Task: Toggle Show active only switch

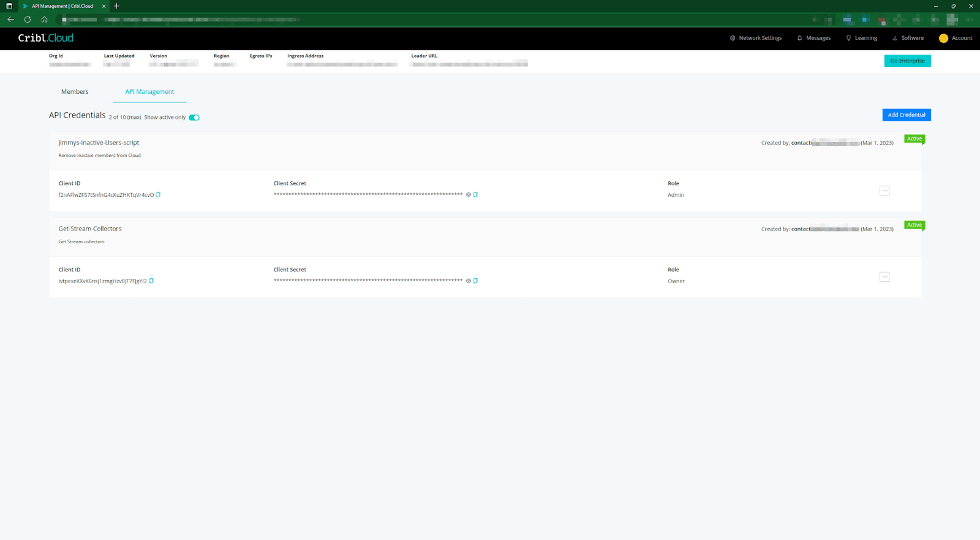Action: tap(194, 118)
